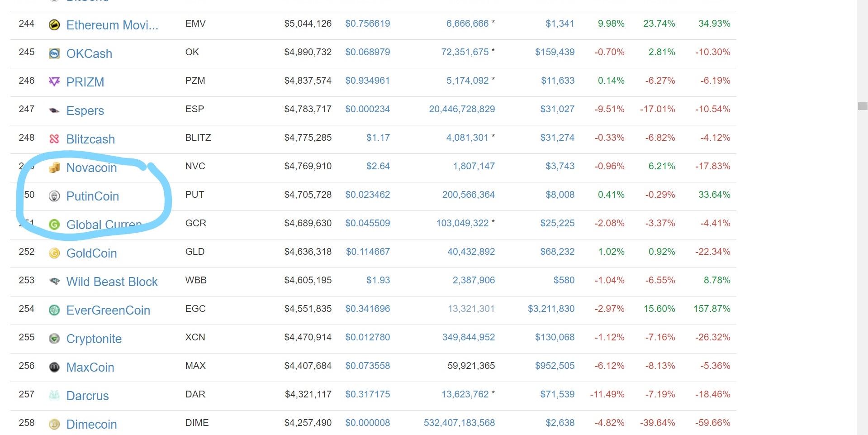Click the PRIZM purple logo icon
This screenshot has width=868, height=435.
(54, 81)
